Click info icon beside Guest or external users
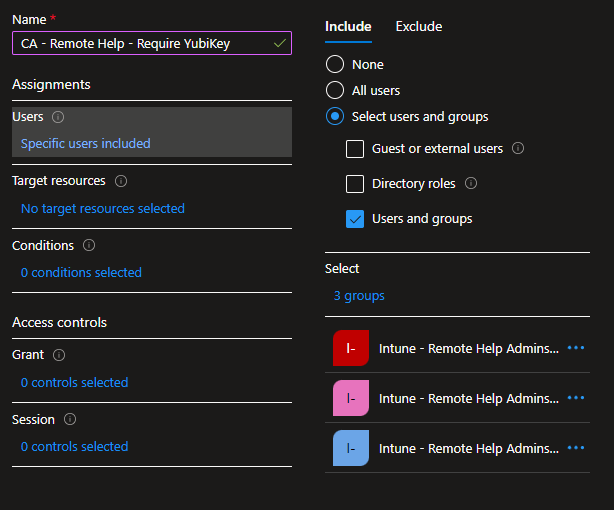The image size is (614, 510). (517, 148)
